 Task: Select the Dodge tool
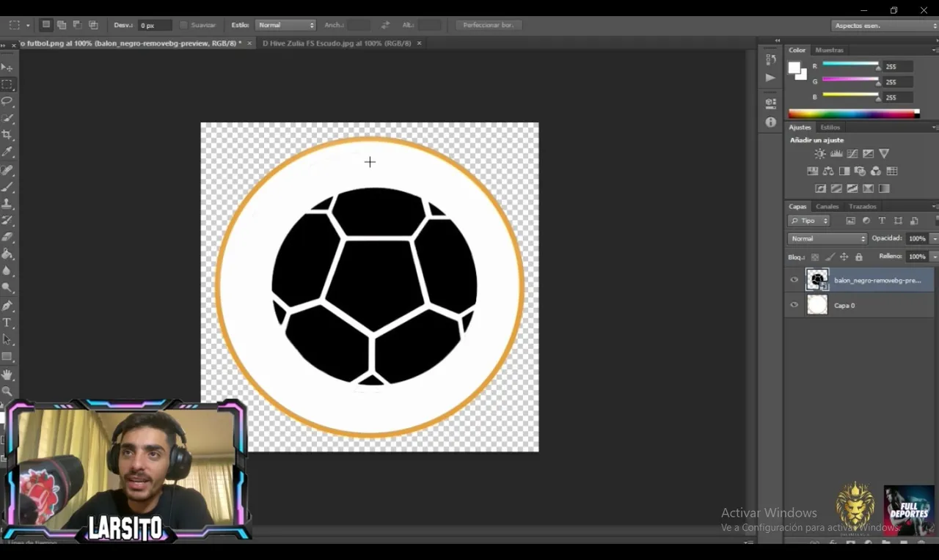pos(7,288)
